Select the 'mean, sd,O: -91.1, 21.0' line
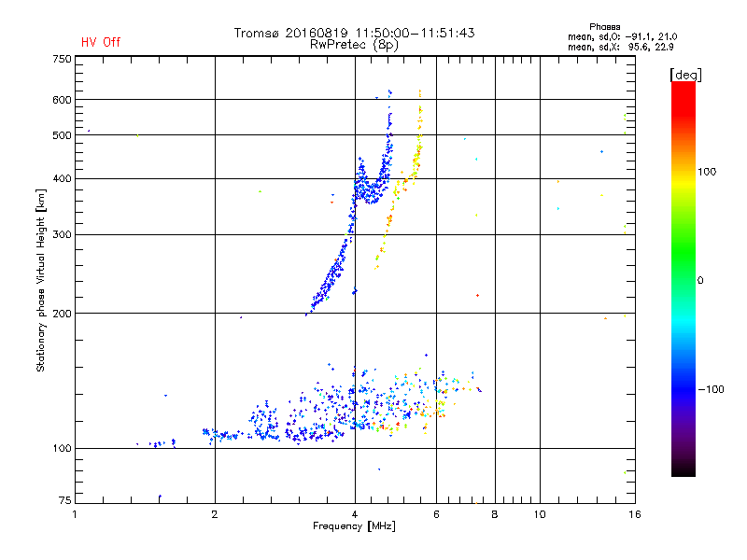Image resolution: width=747 pixels, height=560 pixels. 622,36
